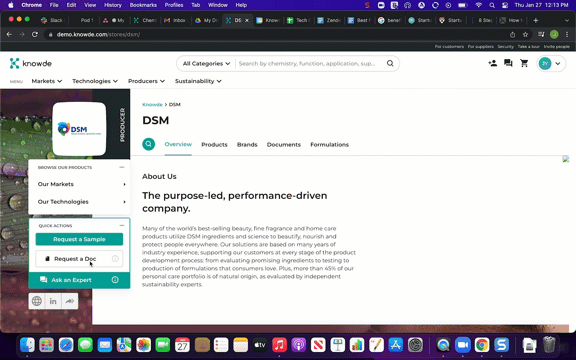This screenshot has height=360, width=576.
Task: Expand the Producers menu
Action: pyautogui.click(x=146, y=81)
